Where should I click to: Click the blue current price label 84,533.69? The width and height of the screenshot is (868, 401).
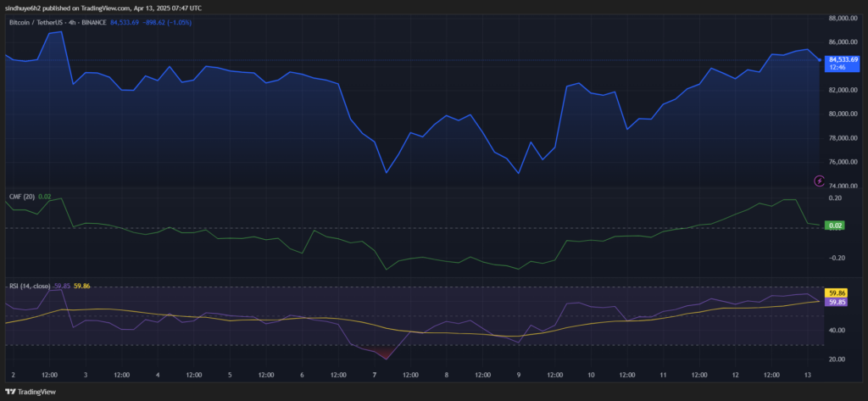[x=837, y=59]
